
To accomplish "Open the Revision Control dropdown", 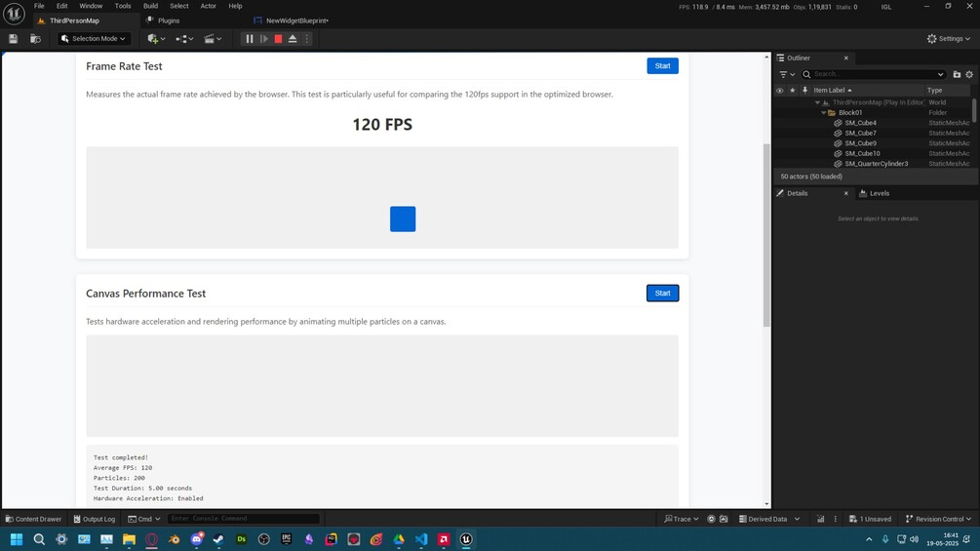I will [x=938, y=519].
